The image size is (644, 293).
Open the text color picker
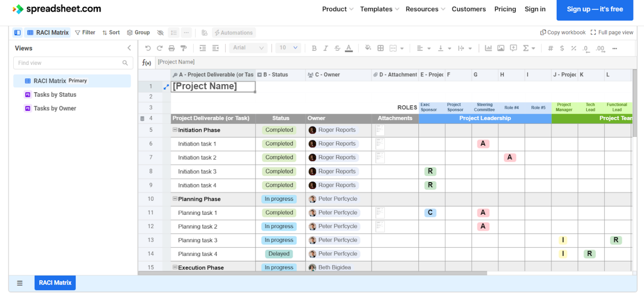click(x=349, y=48)
